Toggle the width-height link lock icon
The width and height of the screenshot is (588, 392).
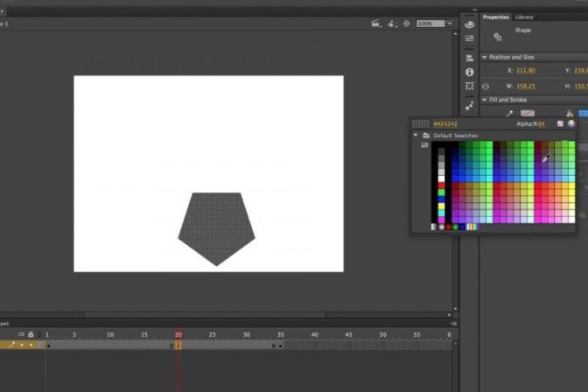coord(486,87)
